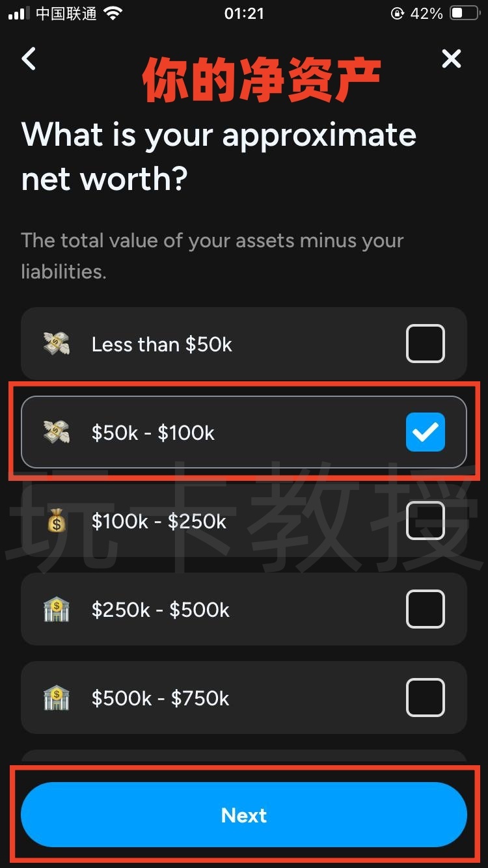The height and width of the screenshot is (868, 488).
Task: Click the bank icon next to $250k - $500k
Action: point(57,610)
